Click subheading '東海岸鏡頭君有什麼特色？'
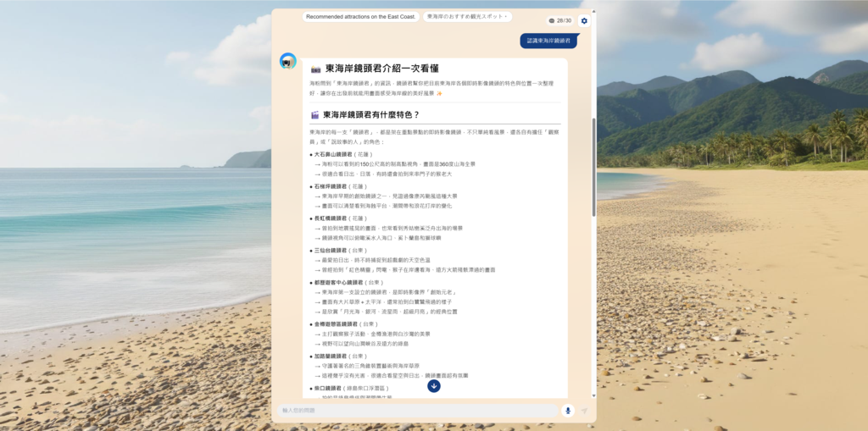868x431 pixels. point(371,115)
